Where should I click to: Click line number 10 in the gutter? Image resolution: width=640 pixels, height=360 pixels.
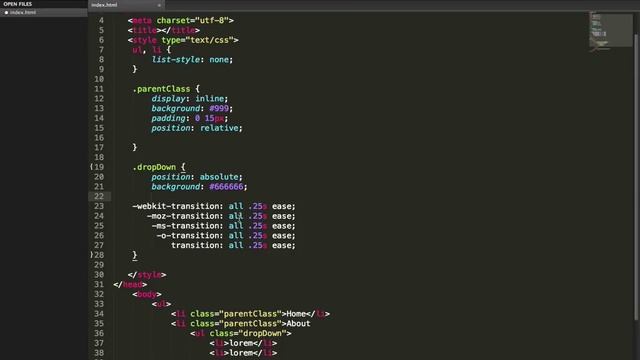tap(99, 79)
